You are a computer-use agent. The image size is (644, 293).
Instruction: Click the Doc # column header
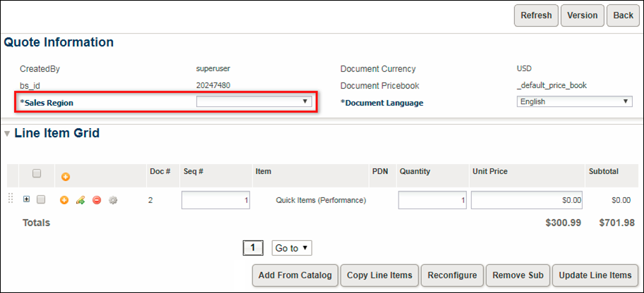click(160, 172)
